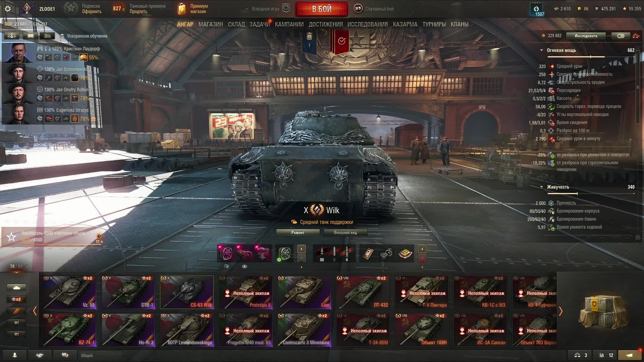Open the settings gear menu
Screen dimensions: 644x362
coord(8,9)
